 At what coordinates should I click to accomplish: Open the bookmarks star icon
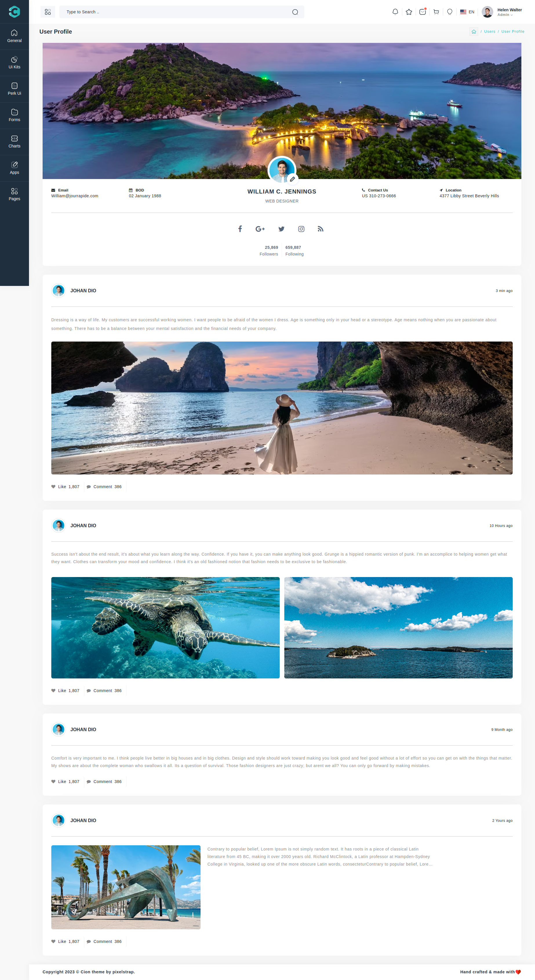(x=409, y=12)
